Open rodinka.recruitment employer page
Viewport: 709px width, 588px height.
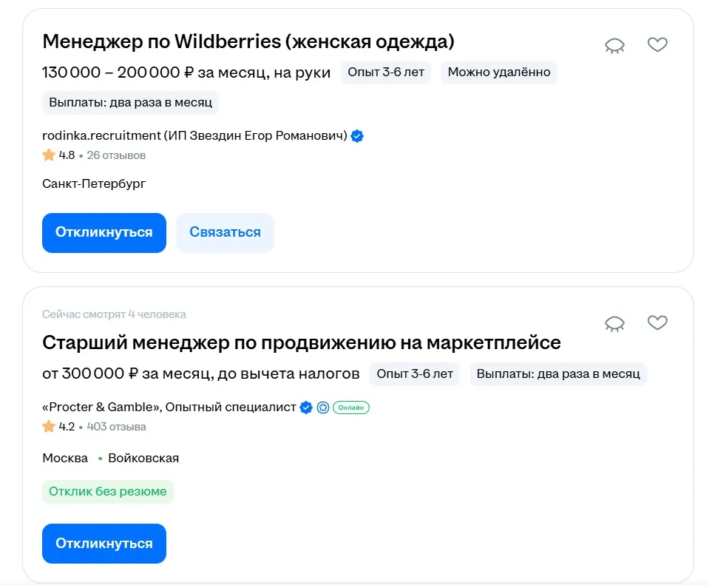(194, 136)
